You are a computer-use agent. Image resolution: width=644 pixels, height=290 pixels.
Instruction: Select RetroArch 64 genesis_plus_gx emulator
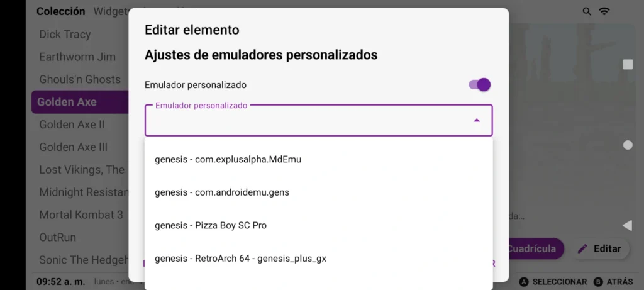click(240, 259)
